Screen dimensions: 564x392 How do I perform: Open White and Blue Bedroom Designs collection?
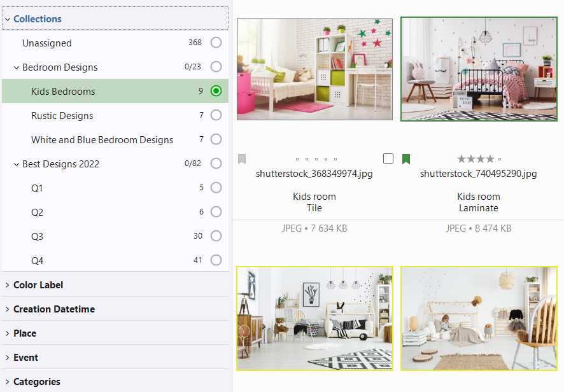[102, 140]
